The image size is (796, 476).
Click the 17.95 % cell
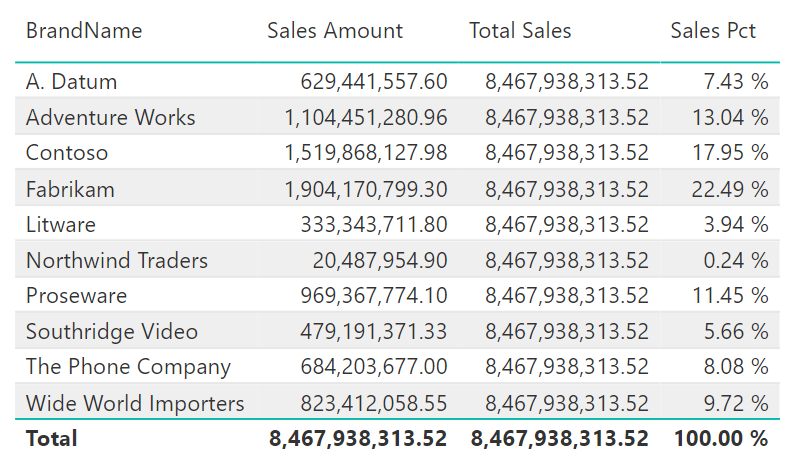coord(731,153)
